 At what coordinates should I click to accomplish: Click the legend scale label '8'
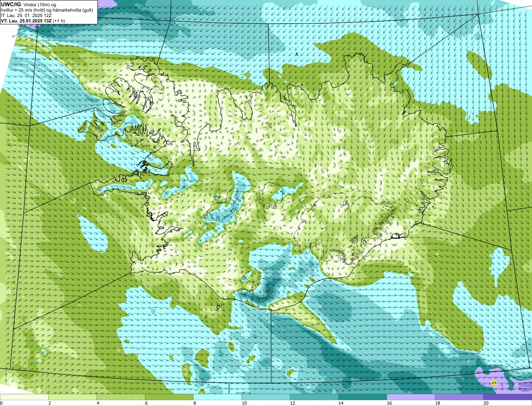(195, 403)
